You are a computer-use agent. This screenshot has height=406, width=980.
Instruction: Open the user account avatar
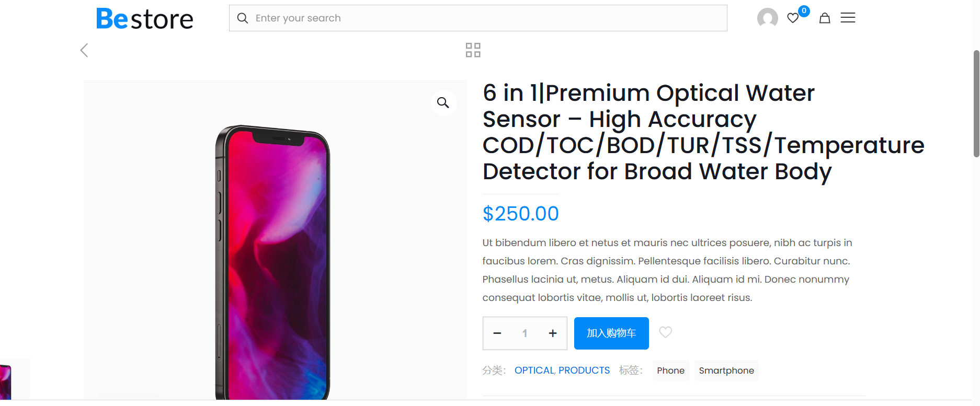point(767,18)
